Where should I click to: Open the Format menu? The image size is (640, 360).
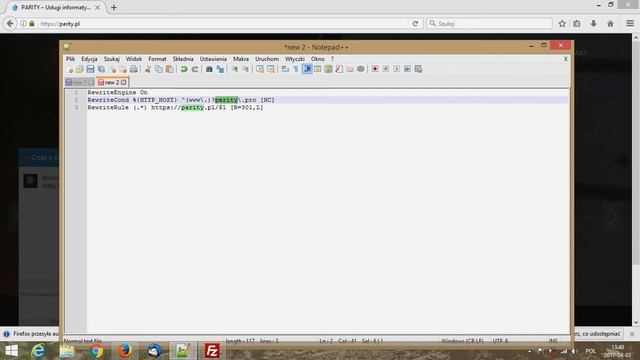click(x=157, y=59)
